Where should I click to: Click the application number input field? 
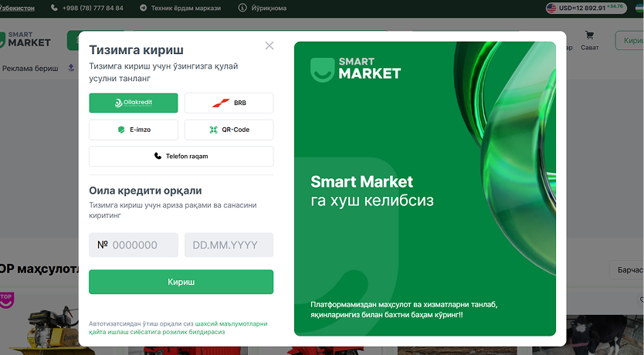point(134,245)
